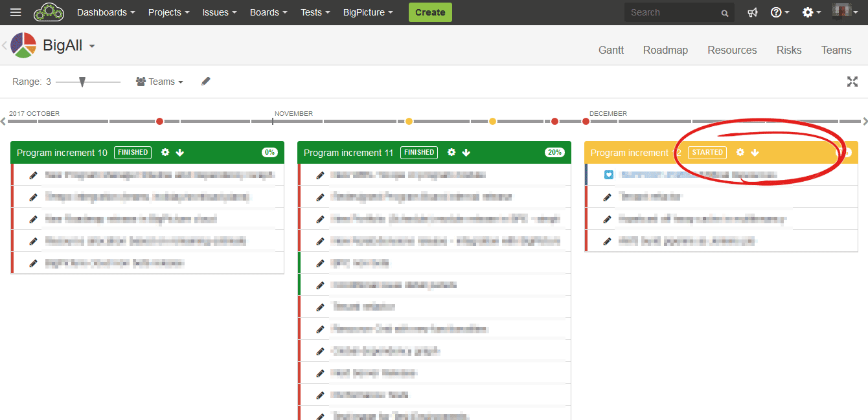The width and height of the screenshot is (868, 420).
Task: Click the down arrow on Program increment 11
Action: [466, 153]
